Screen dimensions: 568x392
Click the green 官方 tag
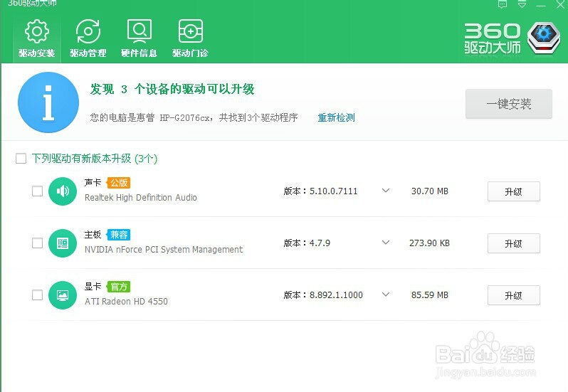(x=118, y=287)
